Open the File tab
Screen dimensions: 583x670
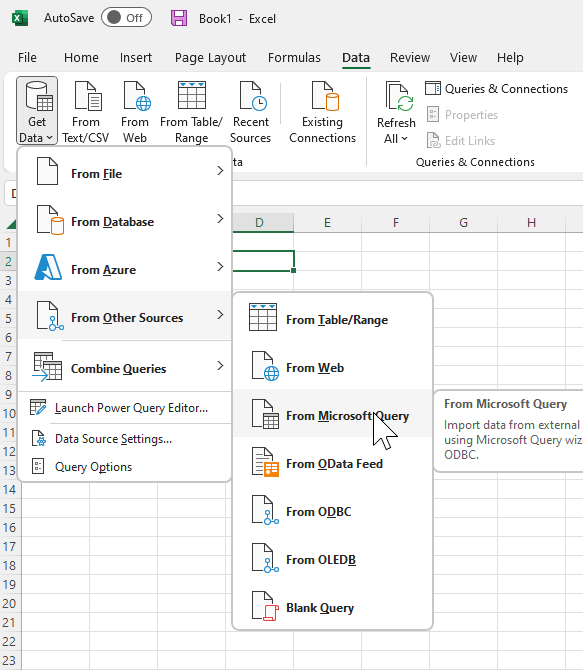click(27, 58)
